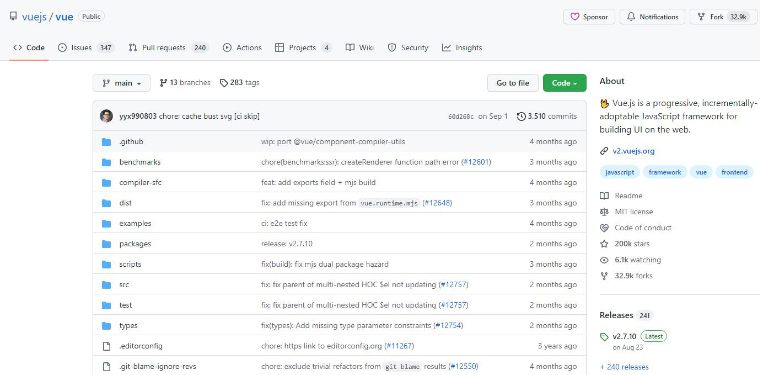
Task: Click the dist folder icon
Action: [x=107, y=203]
